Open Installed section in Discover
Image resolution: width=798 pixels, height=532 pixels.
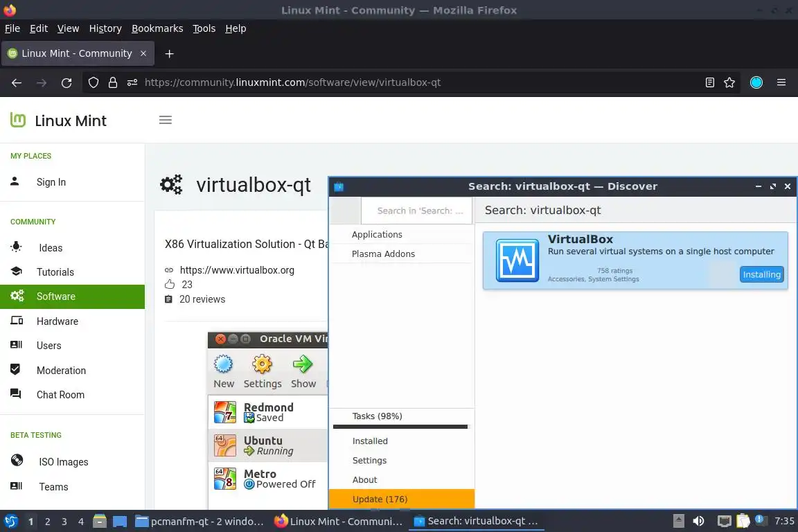point(401,441)
